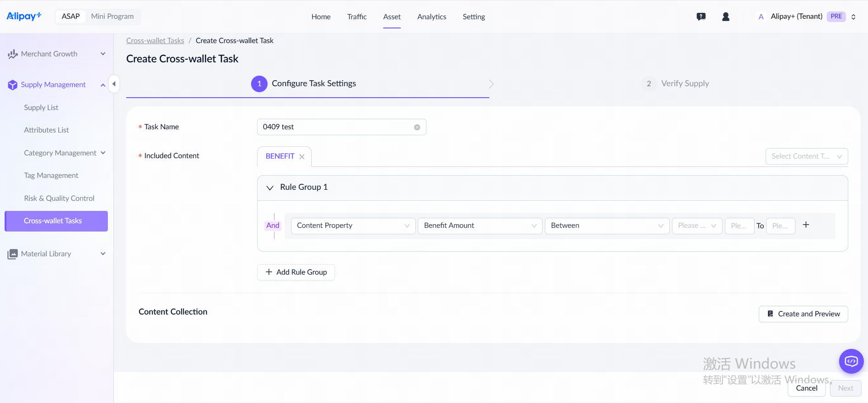Follow the Cross-wallet Tasks breadcrumb link

point(155,41)
